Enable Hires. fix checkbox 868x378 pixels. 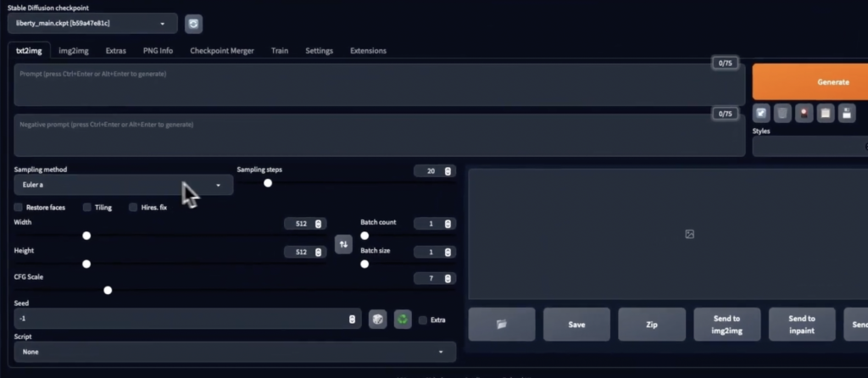133,208
